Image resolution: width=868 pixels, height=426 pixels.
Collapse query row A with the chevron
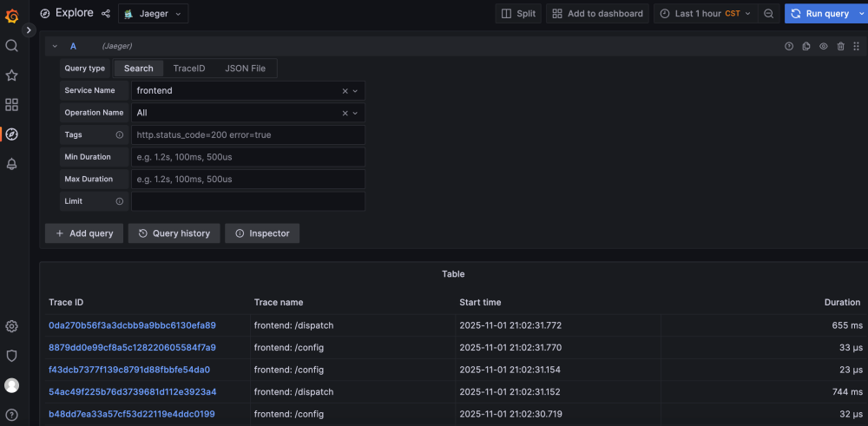tap(55, 46)
